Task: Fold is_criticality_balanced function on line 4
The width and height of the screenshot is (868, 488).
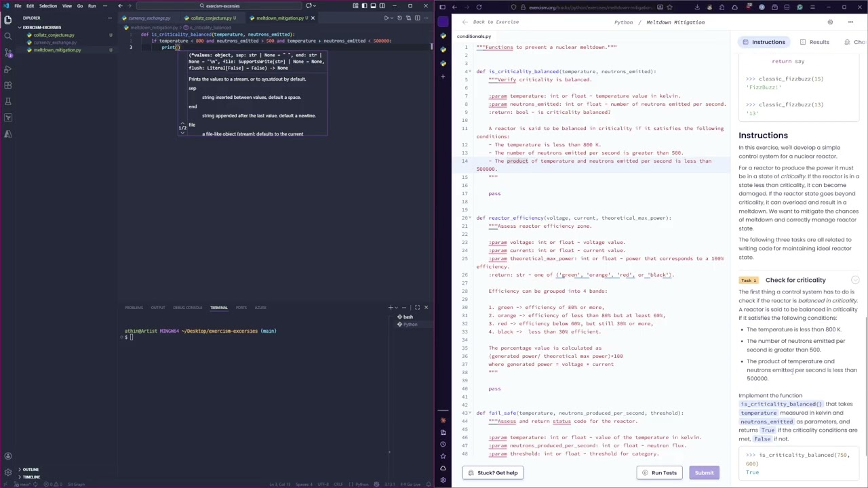Action: [x=469, y=71]
